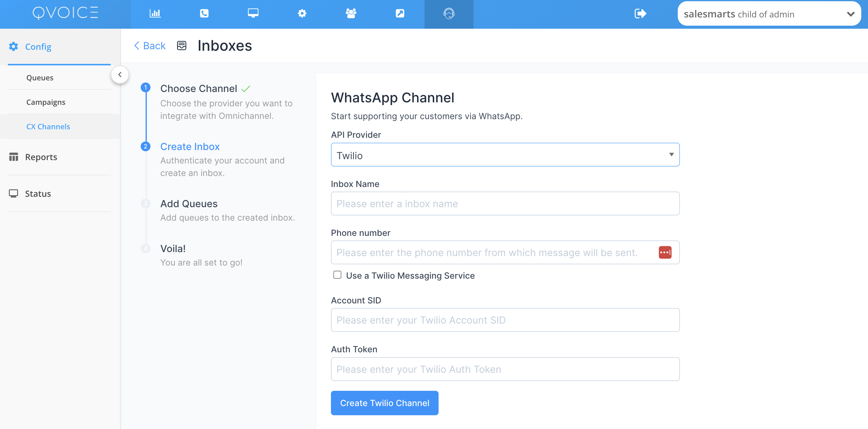Click 'Start supporting your customers via WhatsApp.' text
The height and width of the screenshot is (429, 868).
coord(427,116)
